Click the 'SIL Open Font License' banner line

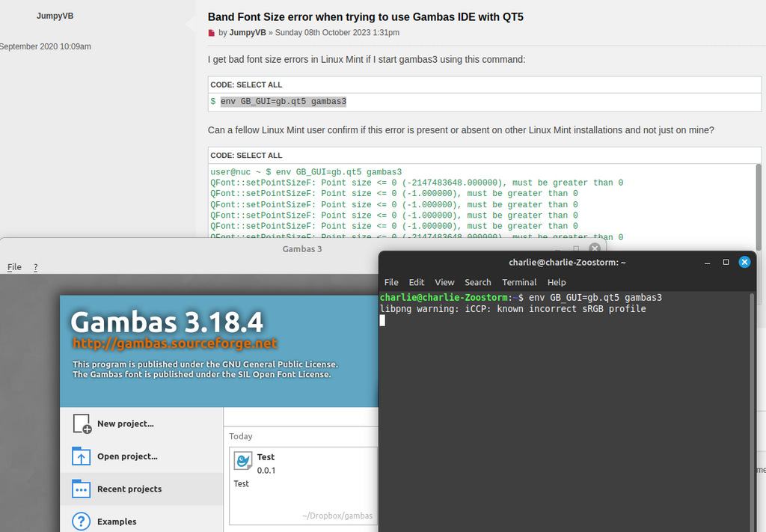coord(202,375)
